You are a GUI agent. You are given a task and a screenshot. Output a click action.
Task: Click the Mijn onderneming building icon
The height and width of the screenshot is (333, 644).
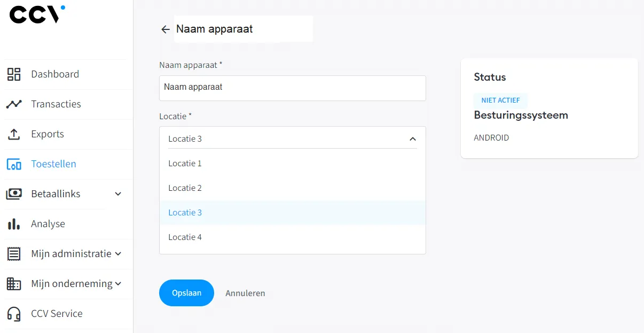[14, 284]
